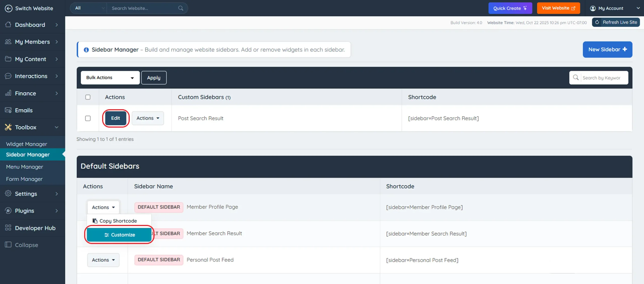Click the Toolbox wrench icon in sidebar

8,127
